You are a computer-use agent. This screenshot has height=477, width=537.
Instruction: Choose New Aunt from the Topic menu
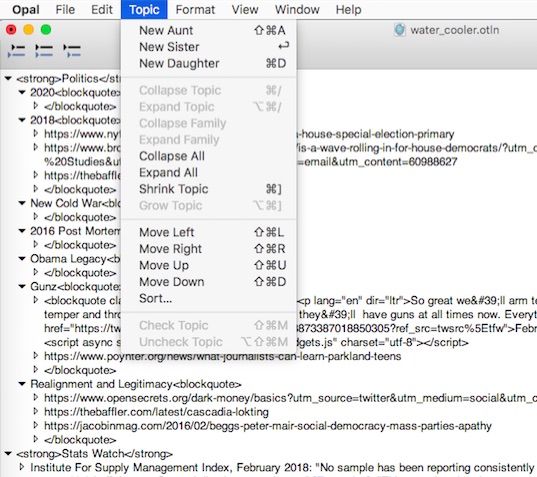pos(209,30)
